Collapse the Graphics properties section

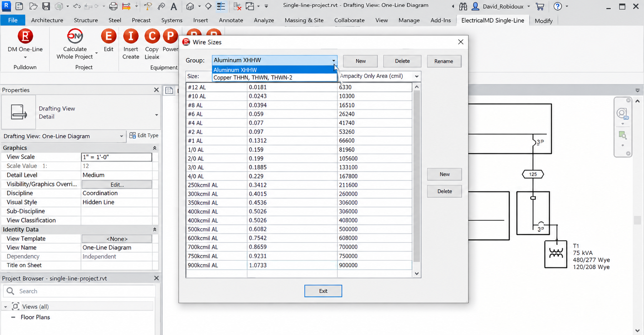tap(154, 148)
